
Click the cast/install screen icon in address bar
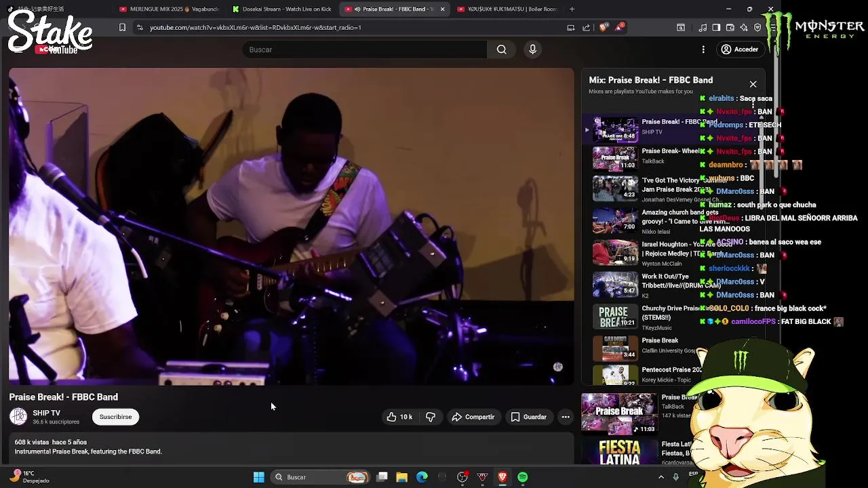click(571, 28)
